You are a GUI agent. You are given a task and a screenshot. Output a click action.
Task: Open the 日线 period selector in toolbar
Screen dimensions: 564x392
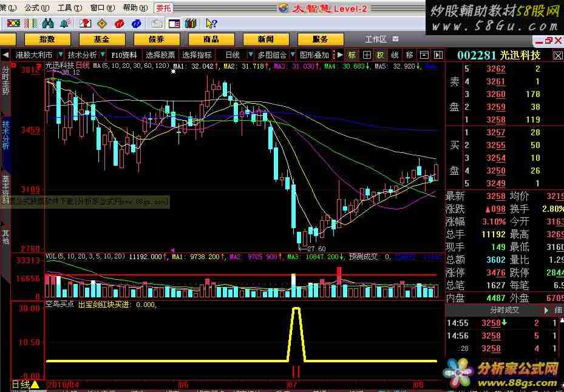[x=233, y=55]
